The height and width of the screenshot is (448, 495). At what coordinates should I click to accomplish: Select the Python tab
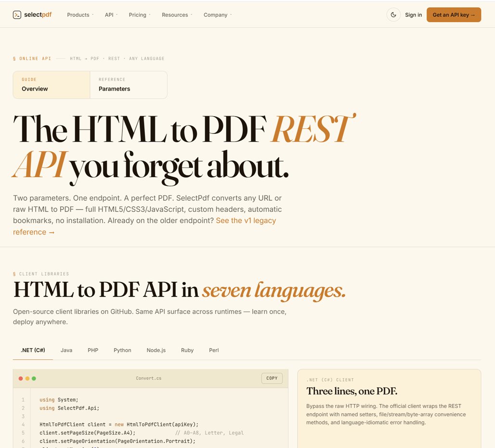tap(122, 350)
